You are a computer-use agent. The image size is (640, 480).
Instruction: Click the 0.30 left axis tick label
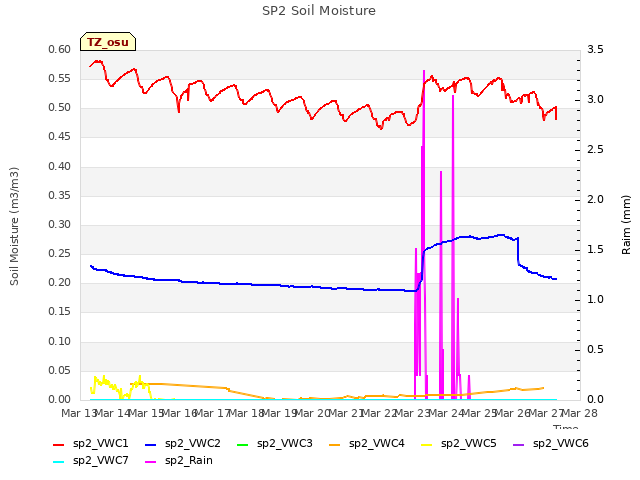tap(60, 224)
